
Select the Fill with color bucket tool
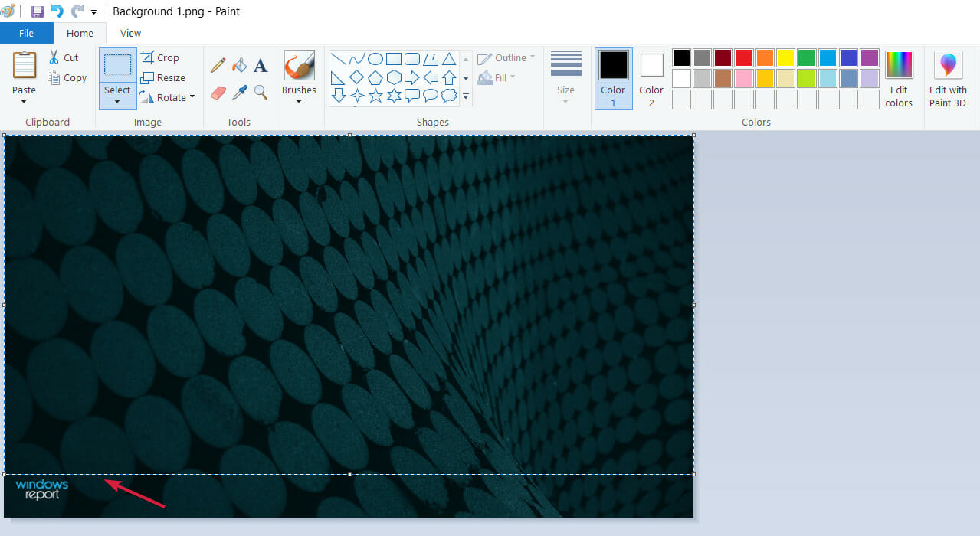coord(240,66)
